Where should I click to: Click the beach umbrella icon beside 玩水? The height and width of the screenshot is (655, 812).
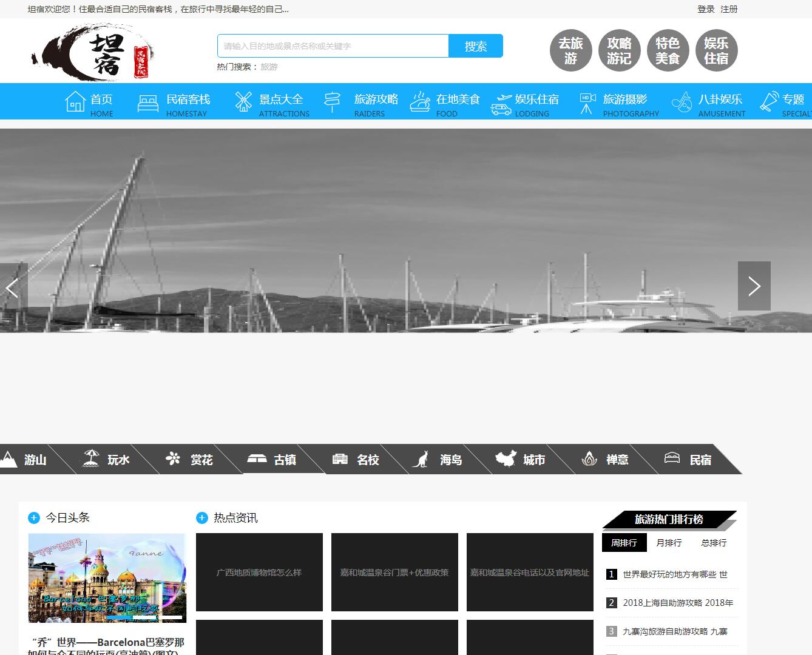(x=91, y=458)
